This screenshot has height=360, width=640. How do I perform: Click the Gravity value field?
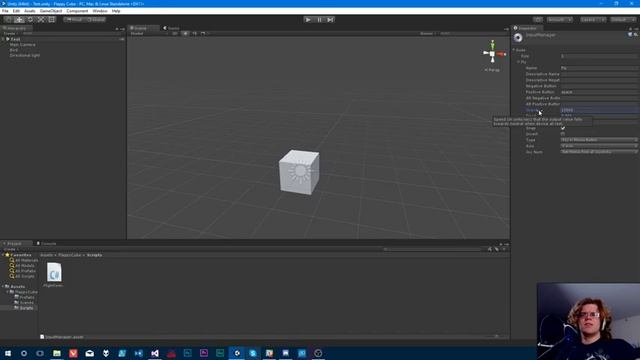pos(600,110)
